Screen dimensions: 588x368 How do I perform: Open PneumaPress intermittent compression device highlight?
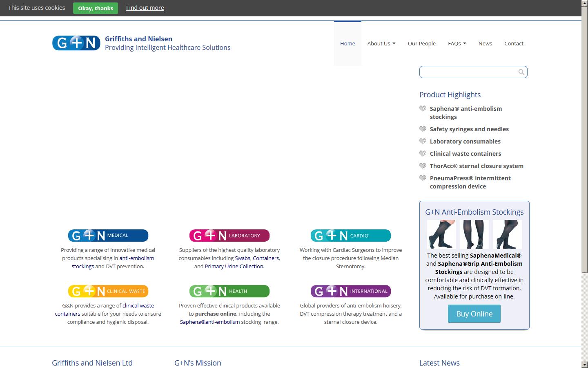tap(470, 182)
